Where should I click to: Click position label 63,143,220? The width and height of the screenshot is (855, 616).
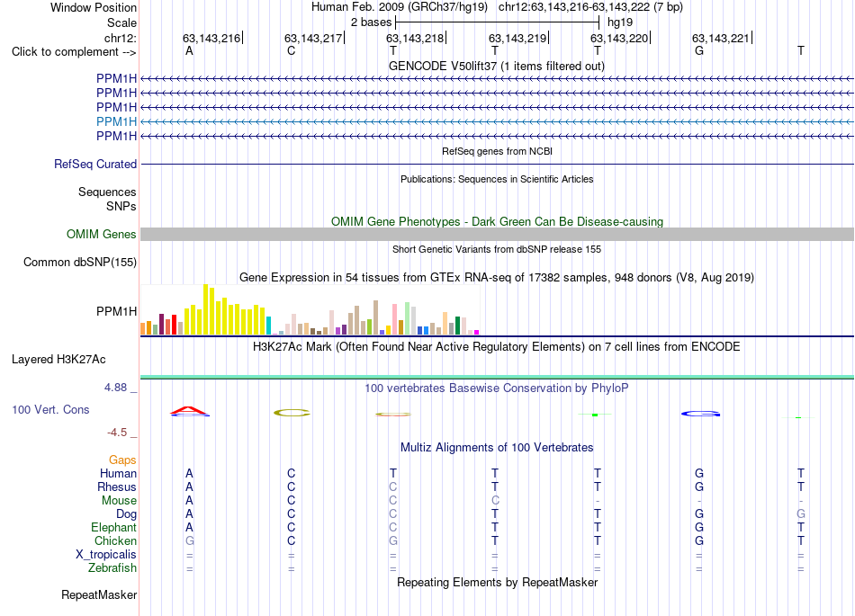[x=619, y=38]
